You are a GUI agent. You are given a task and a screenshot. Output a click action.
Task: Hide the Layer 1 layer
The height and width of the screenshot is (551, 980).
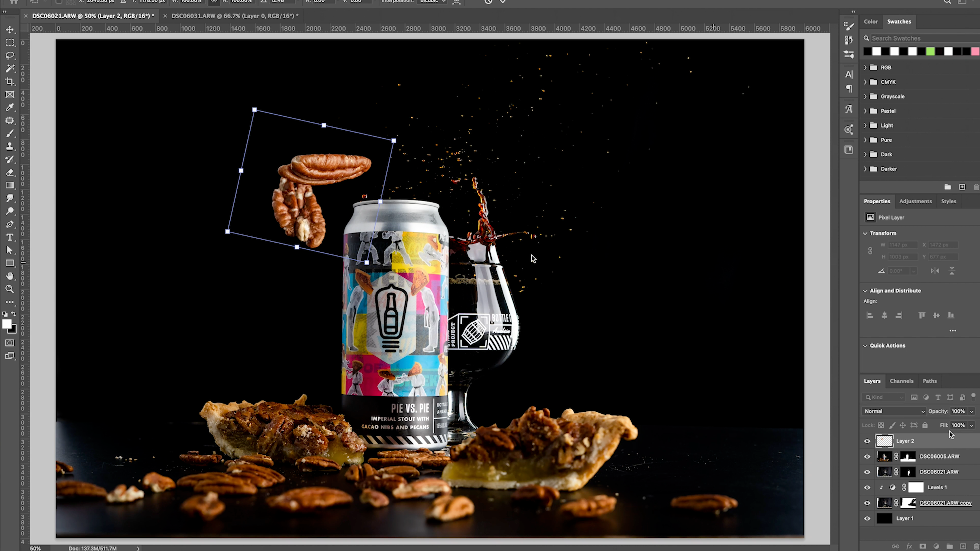tap(867, 519)
